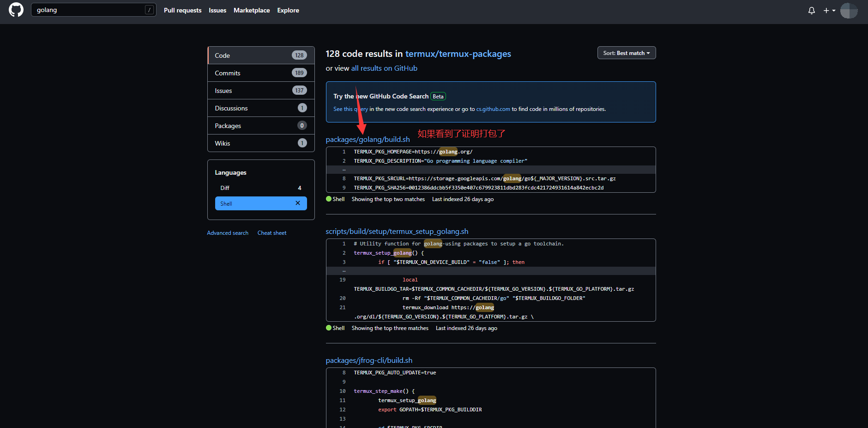Open the Sort: Best match dropdown

coord(627,53)
